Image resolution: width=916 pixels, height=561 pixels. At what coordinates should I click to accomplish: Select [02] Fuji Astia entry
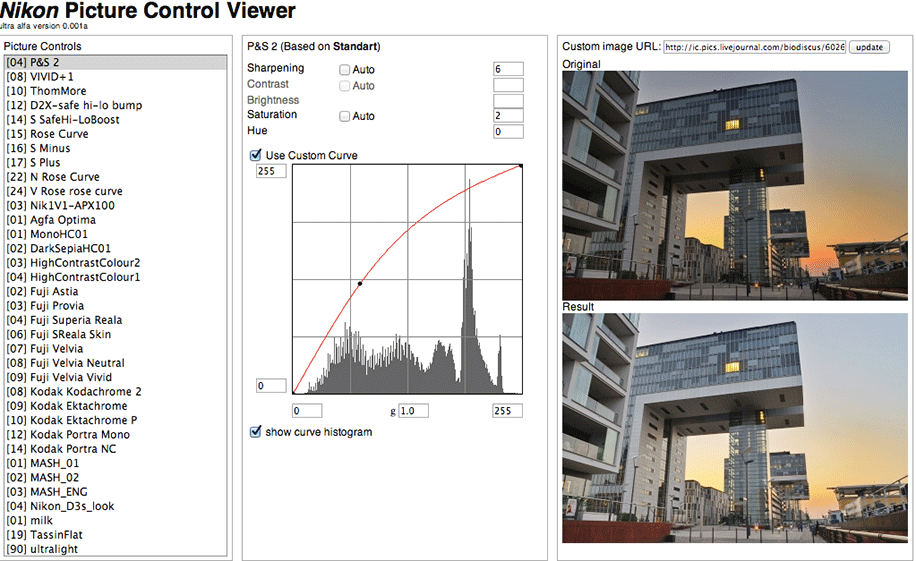[x=116, y=292]
